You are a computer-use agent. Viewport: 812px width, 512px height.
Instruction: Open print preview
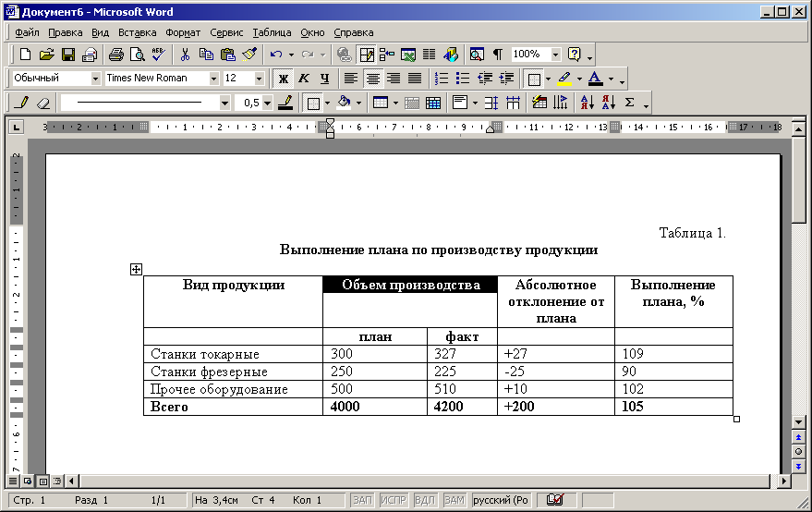click(x=138, y=55)
